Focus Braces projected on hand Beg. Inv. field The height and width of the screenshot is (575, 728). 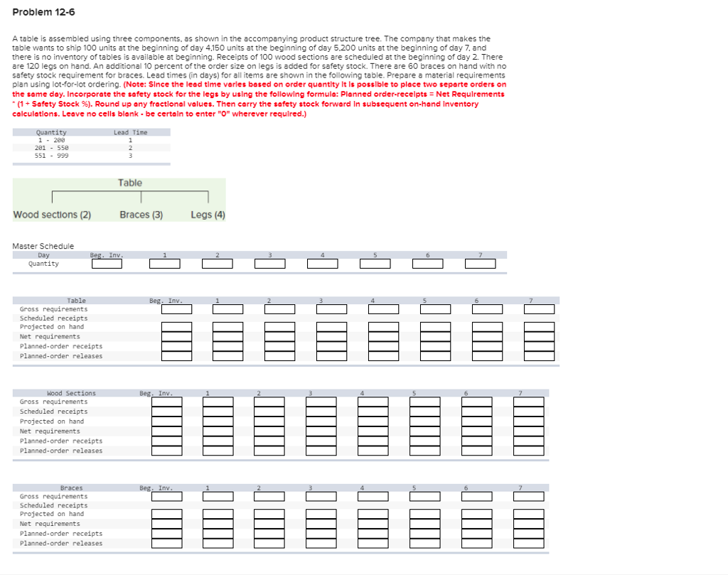point(166,514)
